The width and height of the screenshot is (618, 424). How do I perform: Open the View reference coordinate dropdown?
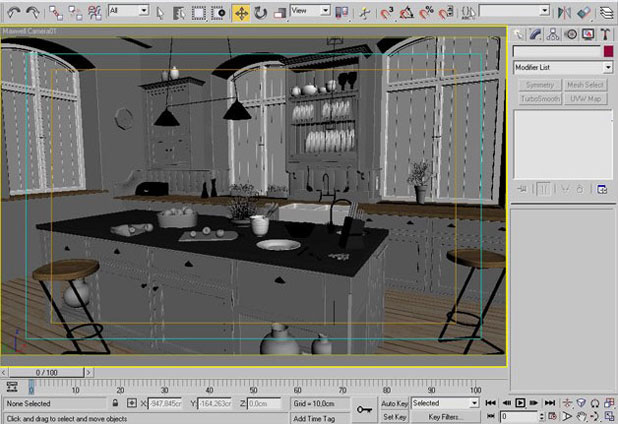click(x=310, y=10)
